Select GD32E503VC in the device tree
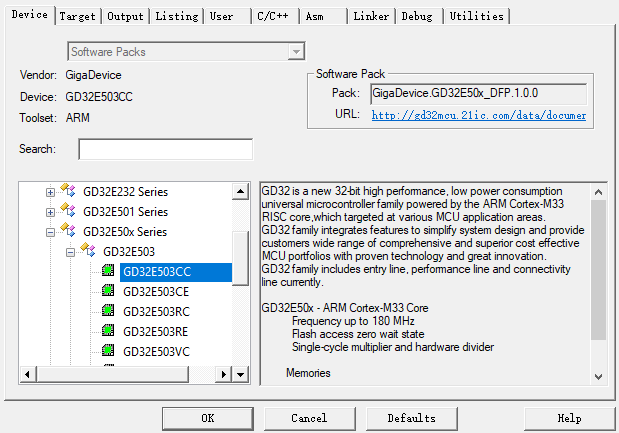The width and height of the screenshot is (619, 433). pyautogui.click(x=156, y=352)
